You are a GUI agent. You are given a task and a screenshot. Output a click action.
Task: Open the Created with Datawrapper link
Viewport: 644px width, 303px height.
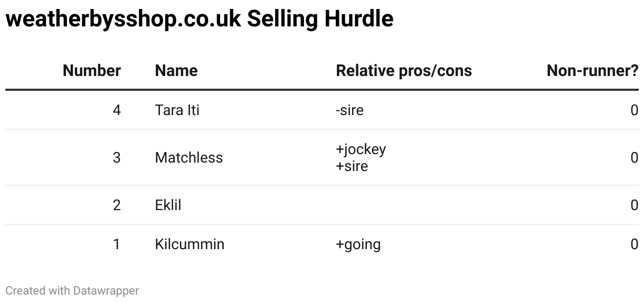(72, 290)
